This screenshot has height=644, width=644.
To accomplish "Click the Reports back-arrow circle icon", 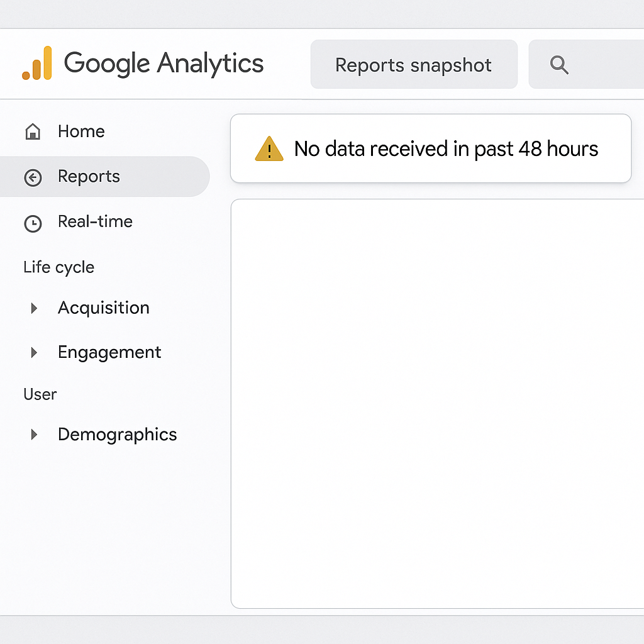I will coord(33,178).
